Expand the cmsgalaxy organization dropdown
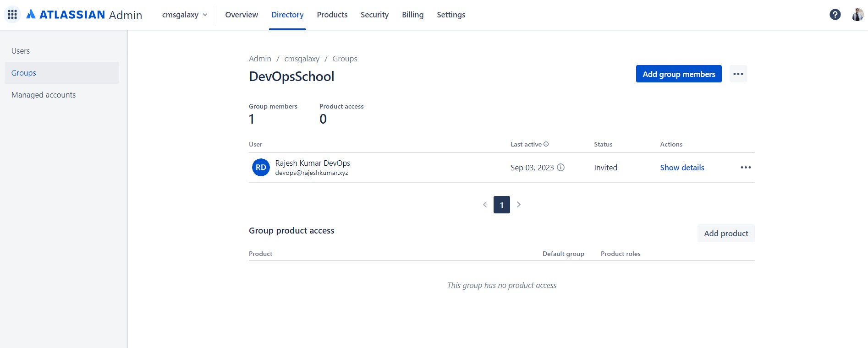Viewport: 868px width, 348px height. click(185, 15)
